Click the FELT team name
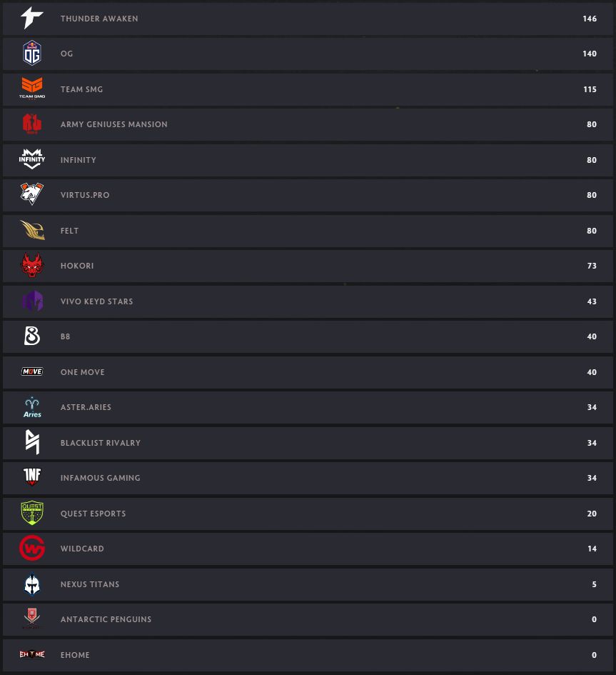616x675 pixels. point(69,230)
